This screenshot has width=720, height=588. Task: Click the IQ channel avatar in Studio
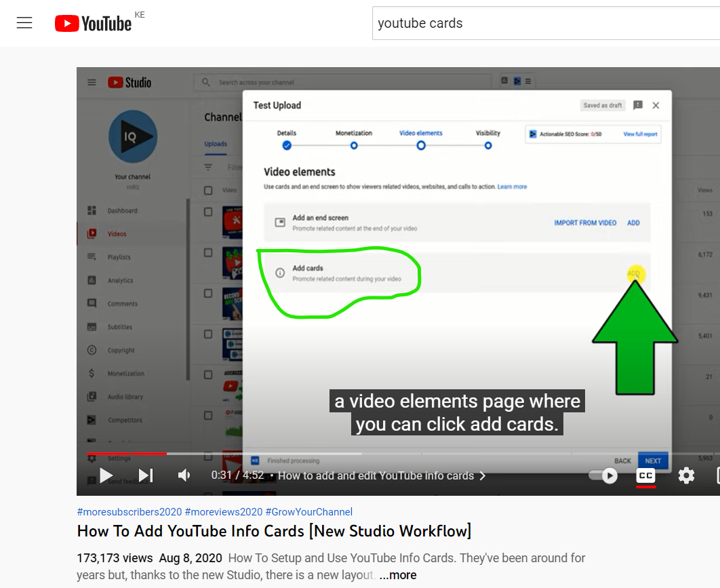[133, 136]
